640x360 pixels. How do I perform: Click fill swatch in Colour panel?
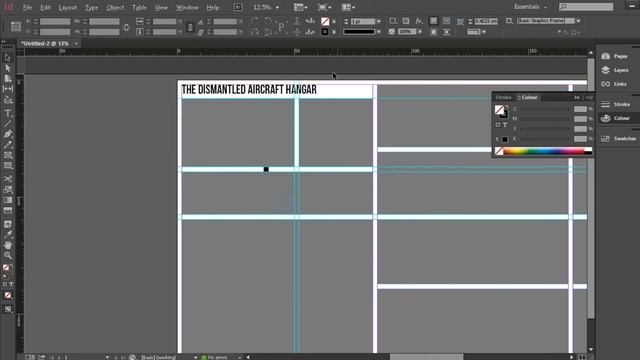[499, 109]
